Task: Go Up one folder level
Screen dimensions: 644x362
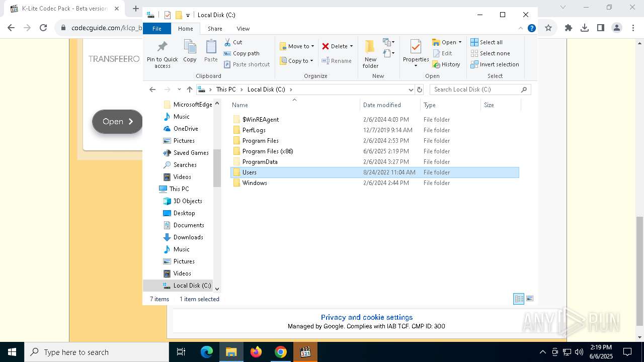Action: pyautogui.click(x=189, y=89)
